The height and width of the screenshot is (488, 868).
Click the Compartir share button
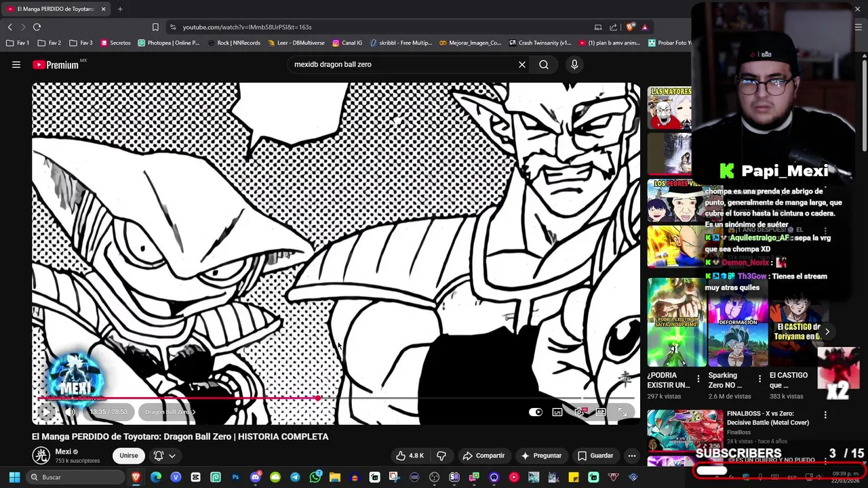[484, 455]
